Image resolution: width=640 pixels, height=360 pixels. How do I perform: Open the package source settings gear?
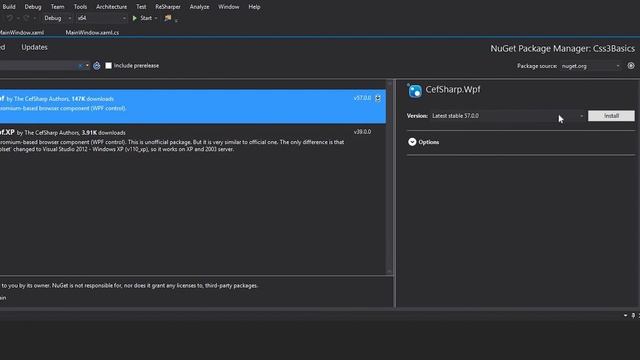tap(631, 66)
